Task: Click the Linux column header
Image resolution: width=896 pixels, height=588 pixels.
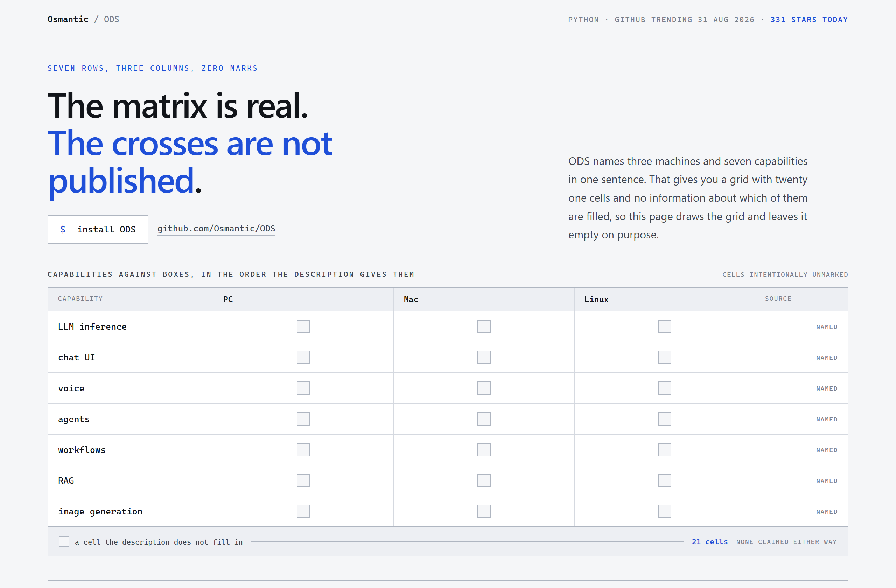Action: tap(596, 299)
